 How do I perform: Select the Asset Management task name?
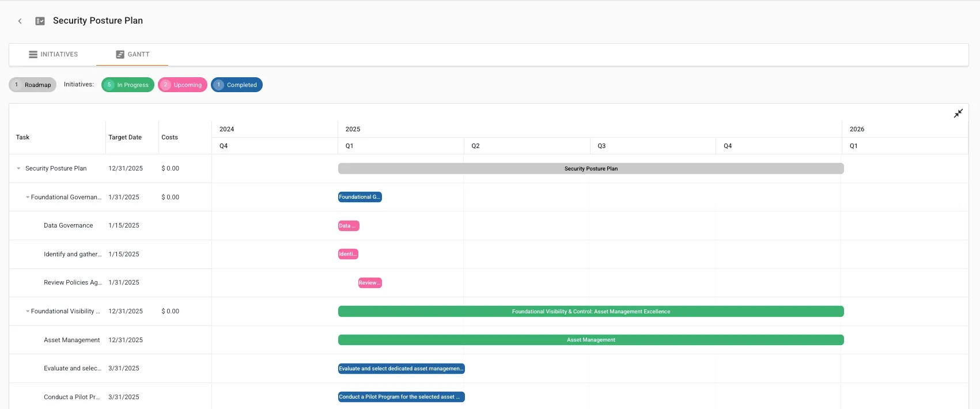(72, 340)
